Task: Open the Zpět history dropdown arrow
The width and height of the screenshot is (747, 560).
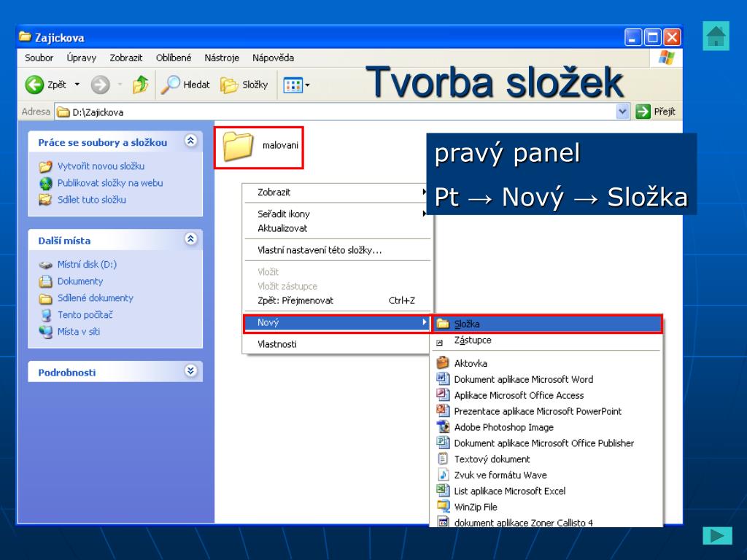Action: tap(77, 85)
